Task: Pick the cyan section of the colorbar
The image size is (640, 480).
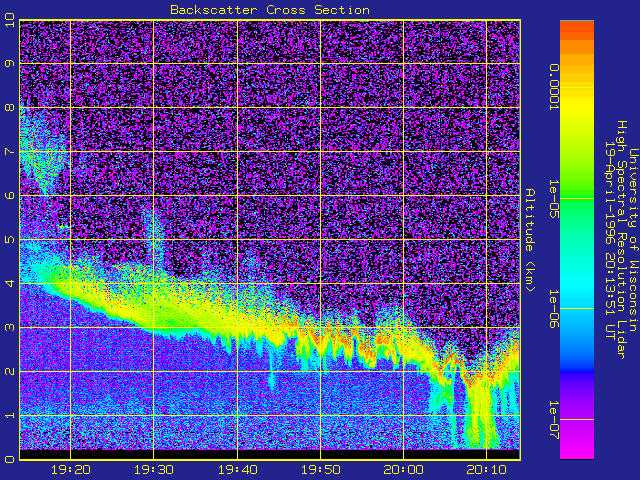Action: point(577,286)
